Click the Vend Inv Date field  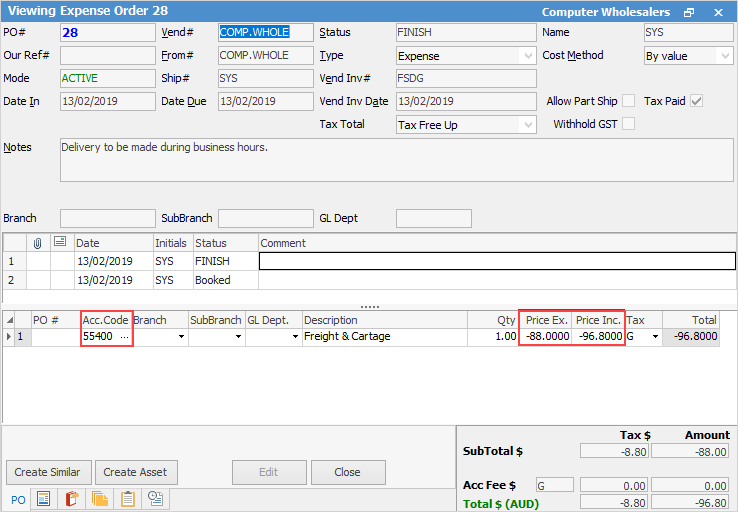pos(466,102)
